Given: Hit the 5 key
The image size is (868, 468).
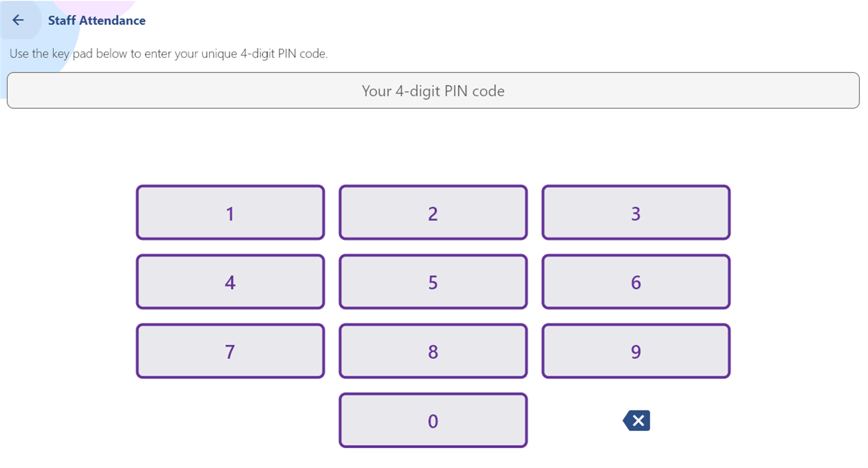Looking at the screenshot, I should (433, 282).
